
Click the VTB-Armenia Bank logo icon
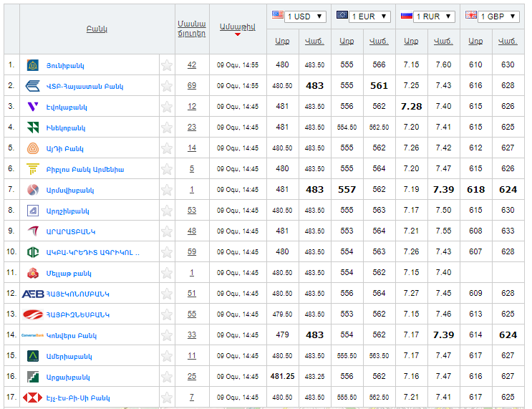pyautogui.click(x=33, y=86)
